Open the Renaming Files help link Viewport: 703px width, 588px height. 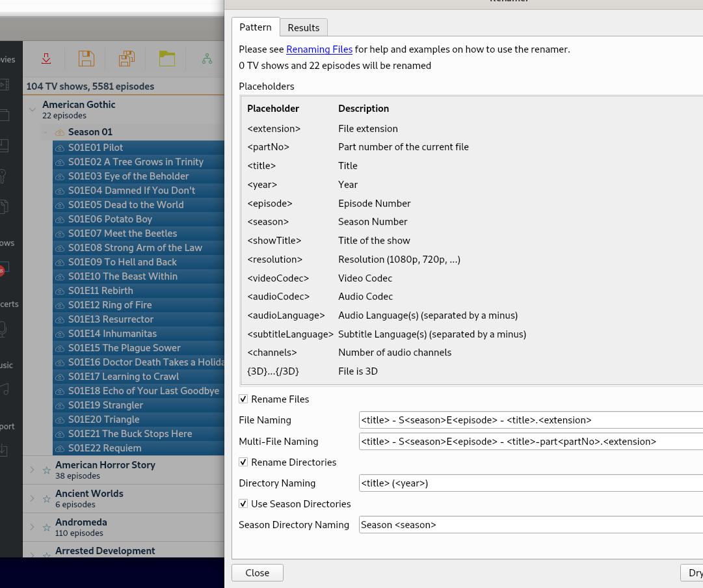click(x=319, y=49)
